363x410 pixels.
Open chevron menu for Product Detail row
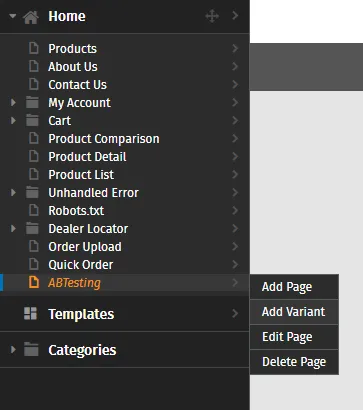(x=235, y=156)
